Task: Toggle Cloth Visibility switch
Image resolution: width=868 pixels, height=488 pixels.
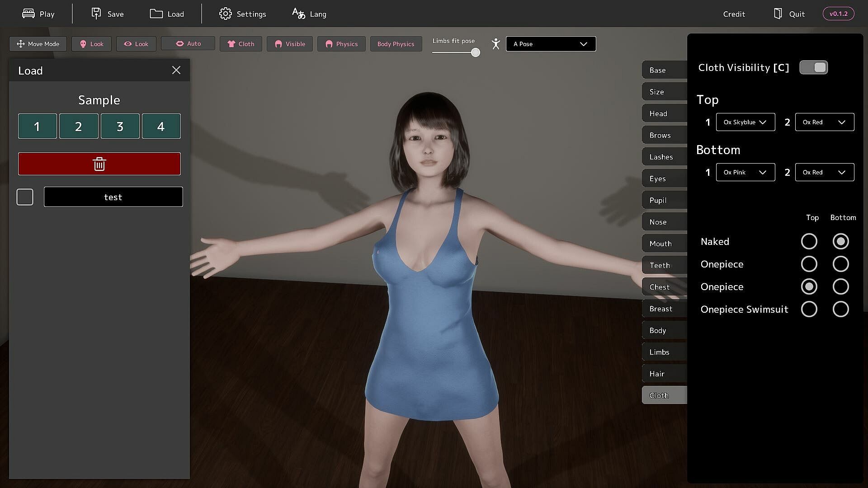Action: tap(813, 67)
